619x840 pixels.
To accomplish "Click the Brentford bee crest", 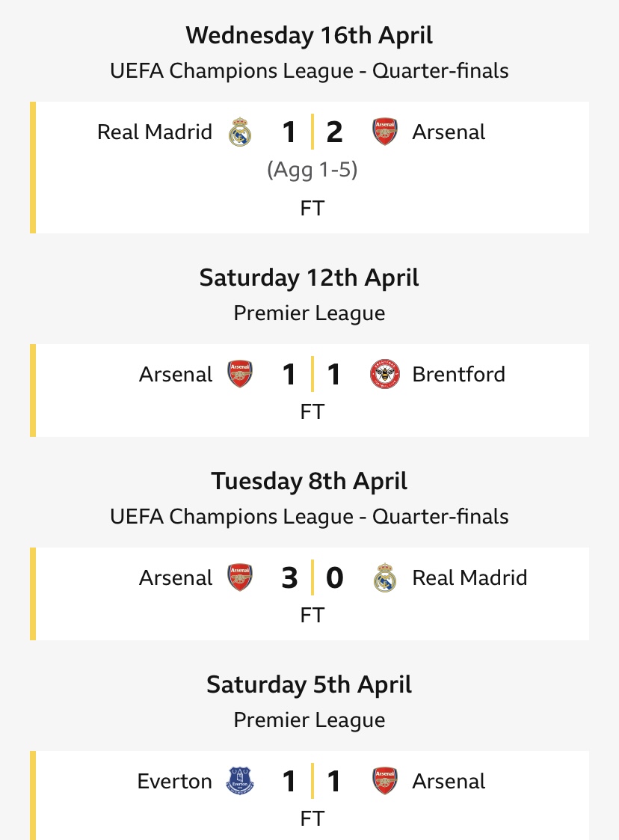I will coord(384,374).
